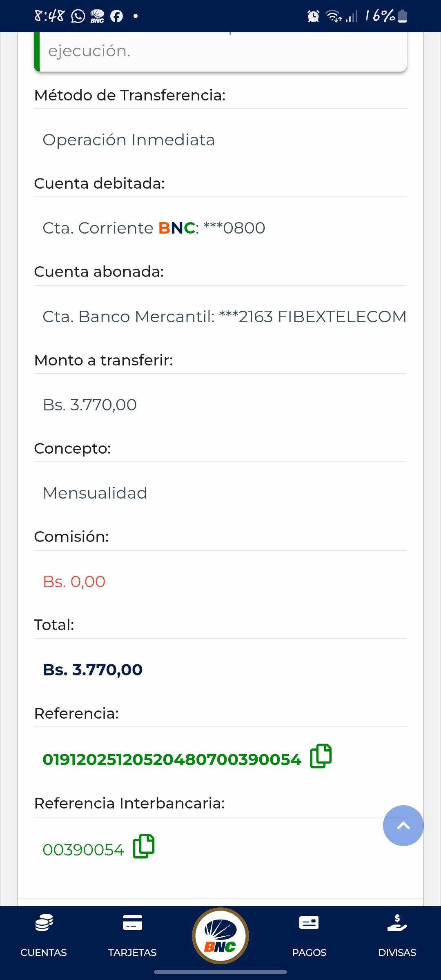
Task: Tap the Cta. Corriente BNC ***0800 account
Action: (x=154, y=228)
